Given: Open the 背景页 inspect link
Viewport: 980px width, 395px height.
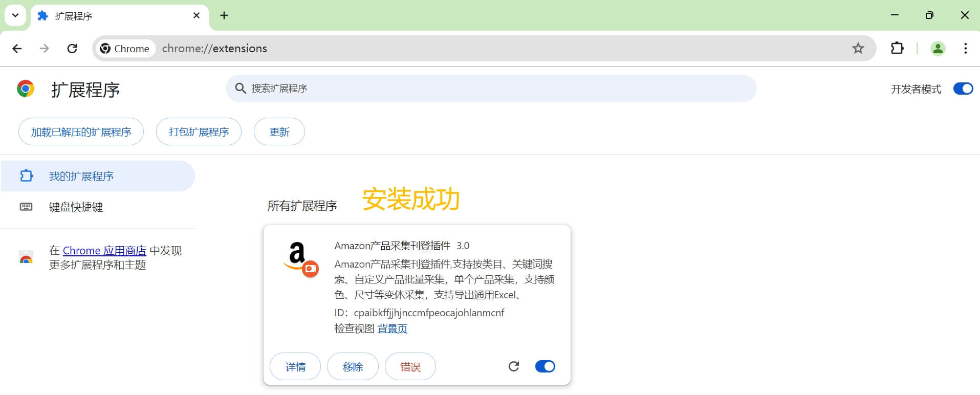Looking at the screenshot, I should (x=393, y=328).
